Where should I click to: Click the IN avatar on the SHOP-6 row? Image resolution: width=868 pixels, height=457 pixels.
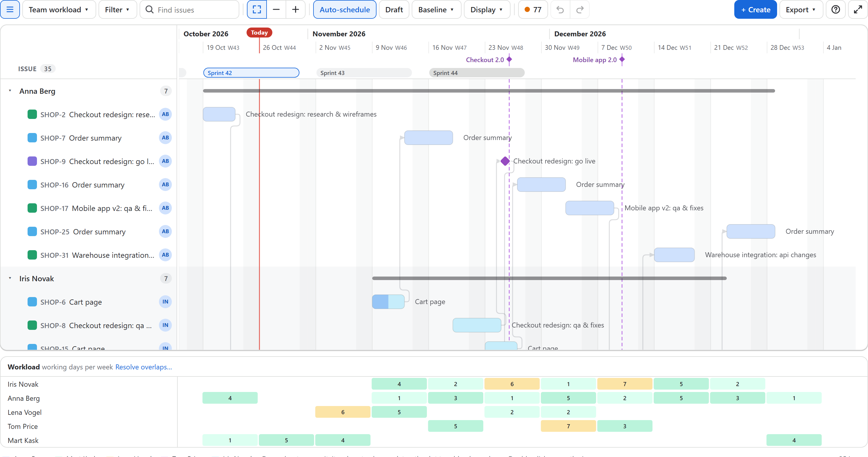pyautogui.click(x=165, y=302)
